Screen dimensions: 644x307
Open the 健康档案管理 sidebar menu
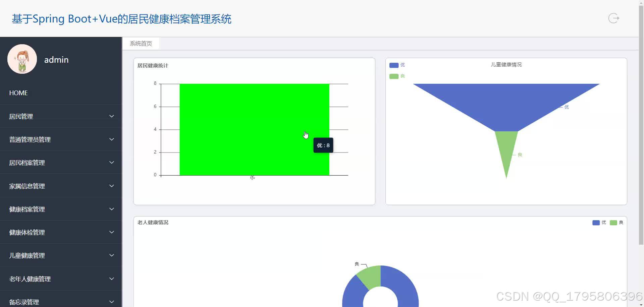pyautogui.click(x=61, y=209)
